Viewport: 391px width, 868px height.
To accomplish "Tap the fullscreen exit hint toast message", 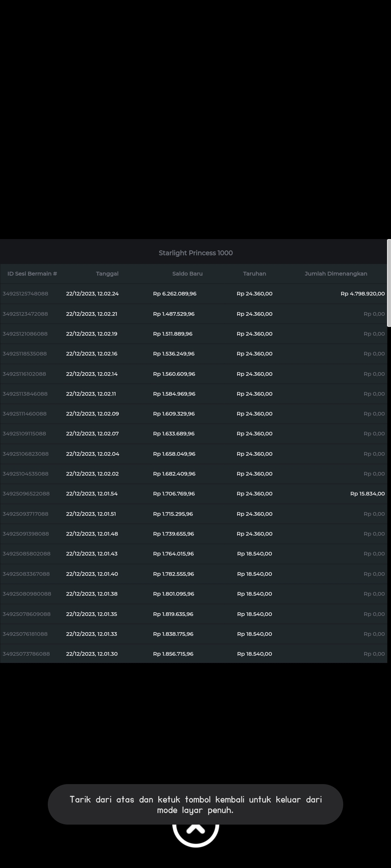I will [195, 805].
